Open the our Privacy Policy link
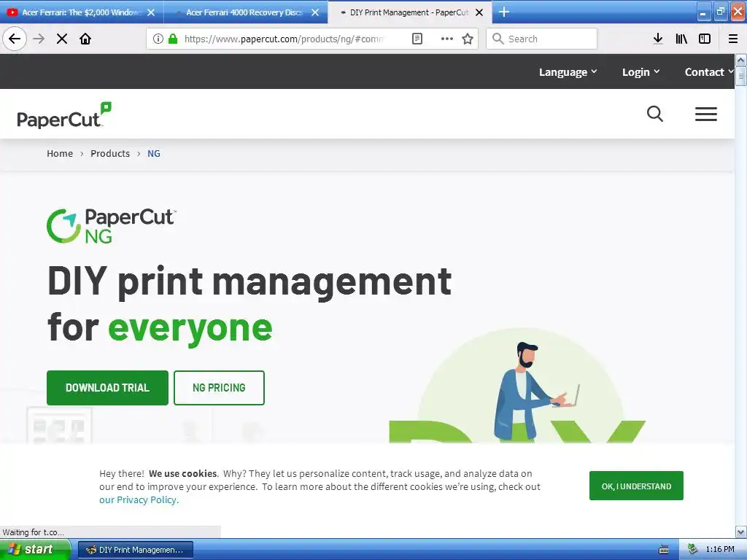747x560 pixels. [x=139, y=500]
